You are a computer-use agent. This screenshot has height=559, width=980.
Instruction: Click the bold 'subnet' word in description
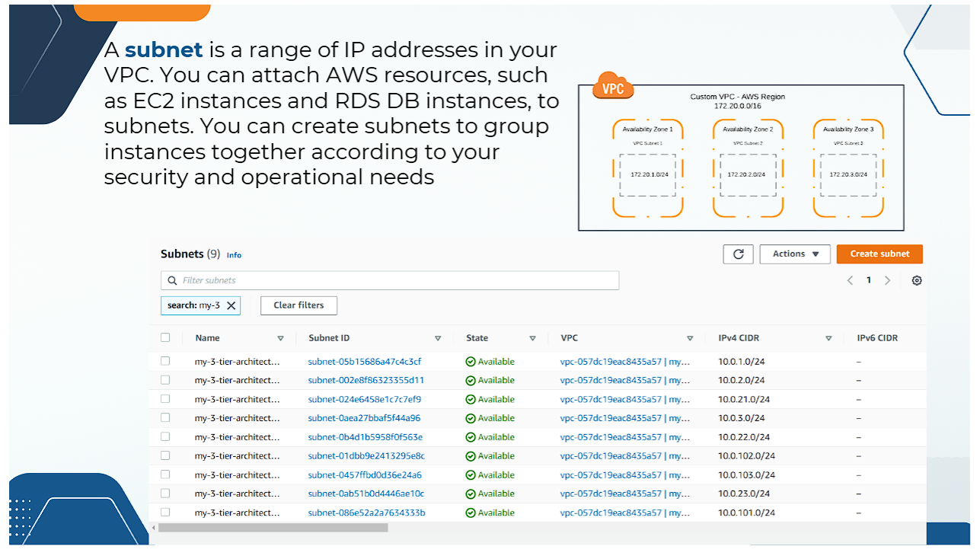pyautogui.click(x=164, y=50)
